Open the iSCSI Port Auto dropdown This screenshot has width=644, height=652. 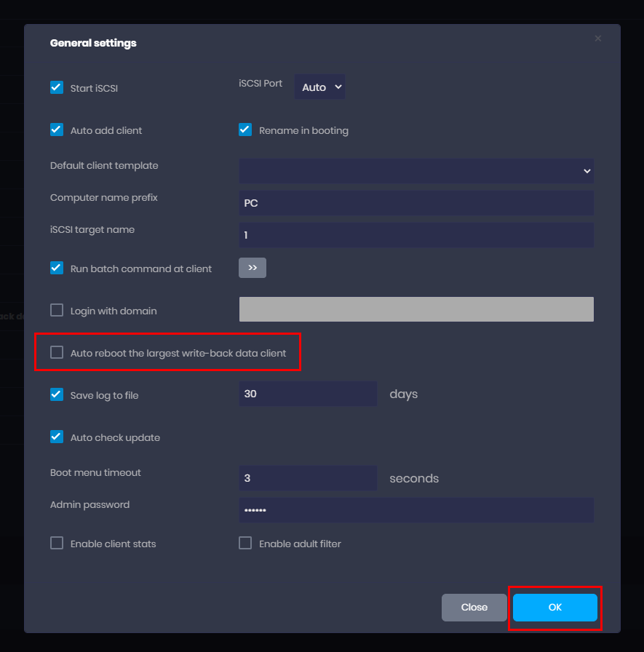319,87
